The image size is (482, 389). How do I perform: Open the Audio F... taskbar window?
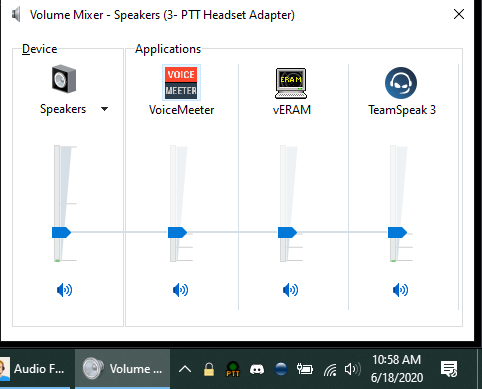[x=35, y=369]
